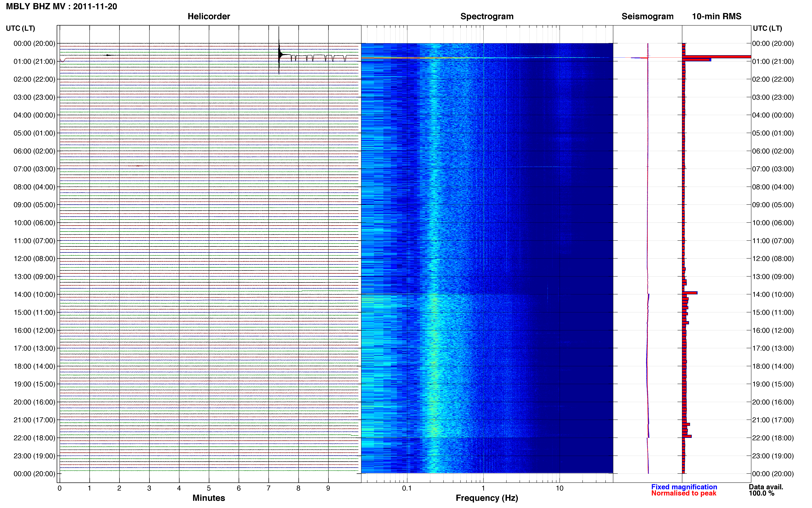Viewport: 812px width, 508px height.
Task: Click the 10 frequency tick label
Action: coord(559,488)
